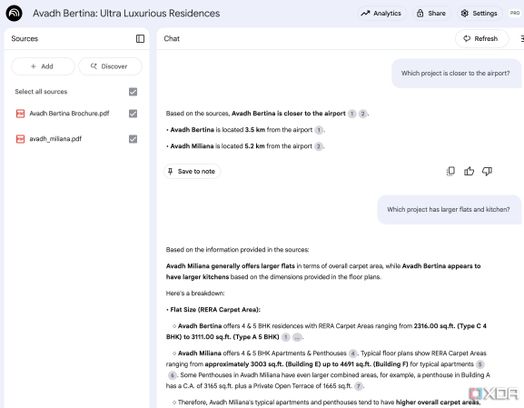Uncheck the Avadh Bertina Brochure.pdf checkbox

click(133, 114)
